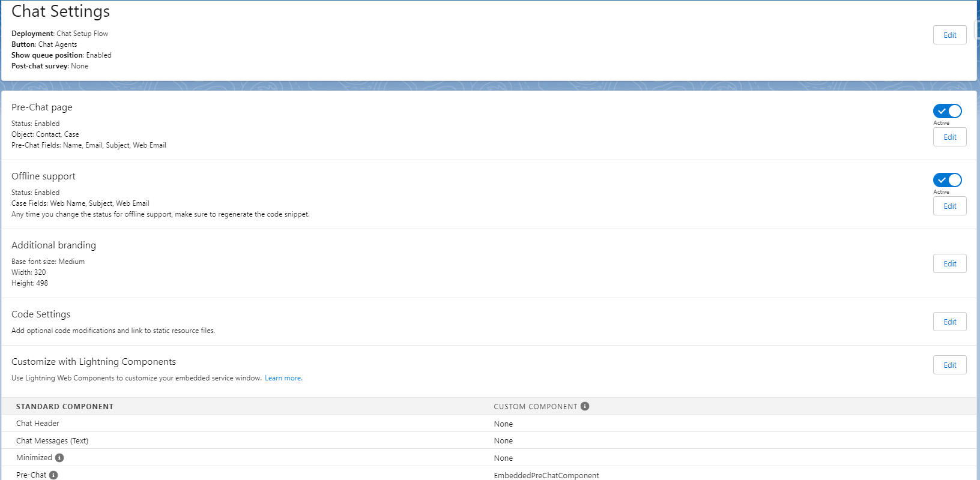
Task: Edit the Additional branding settings
Action: (x=949, y=263)
